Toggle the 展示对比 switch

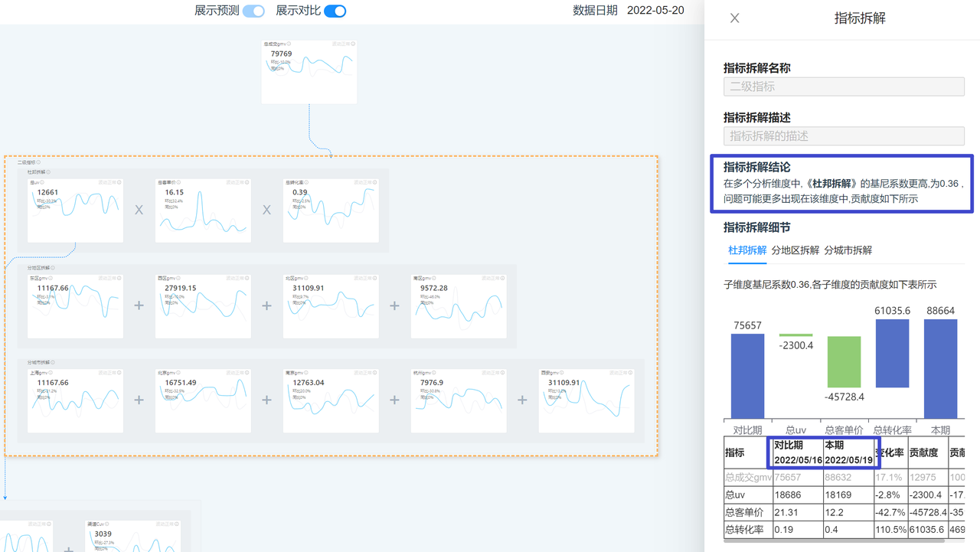click(335, 11)
